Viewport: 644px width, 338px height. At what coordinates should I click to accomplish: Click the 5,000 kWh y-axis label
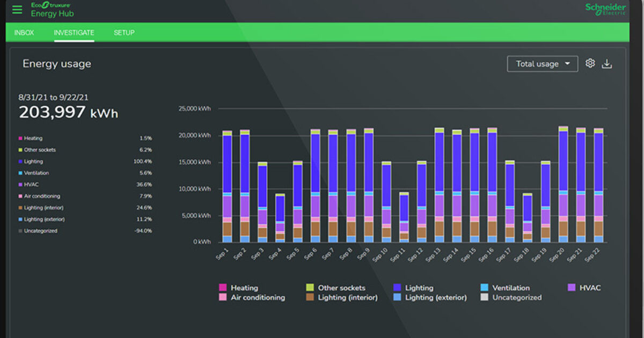196,216
